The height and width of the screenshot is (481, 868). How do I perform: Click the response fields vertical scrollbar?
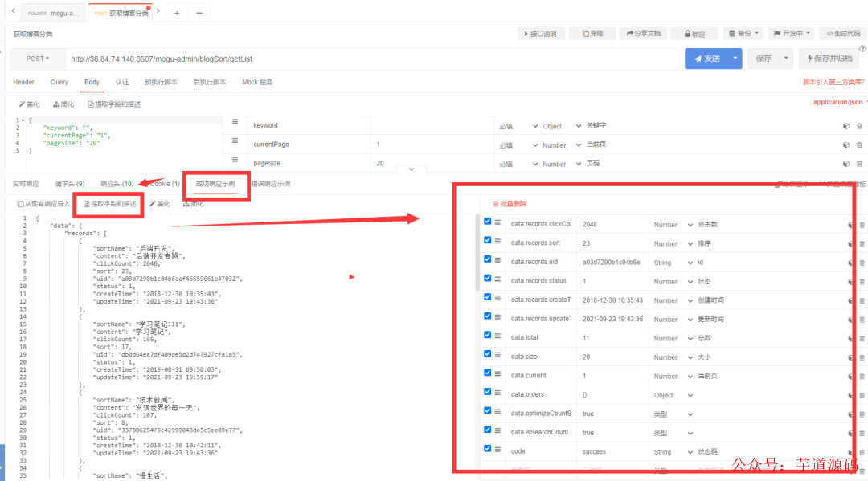[477, 252]
